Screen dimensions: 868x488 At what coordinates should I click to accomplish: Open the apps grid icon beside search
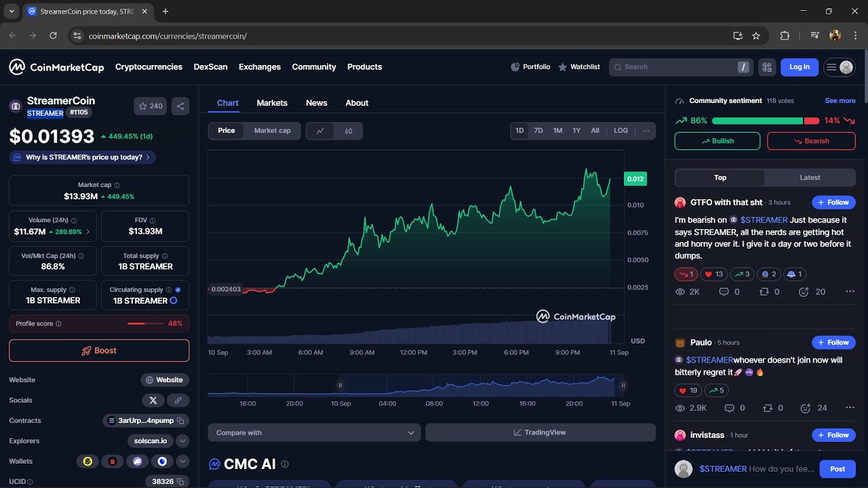point(767,67)
